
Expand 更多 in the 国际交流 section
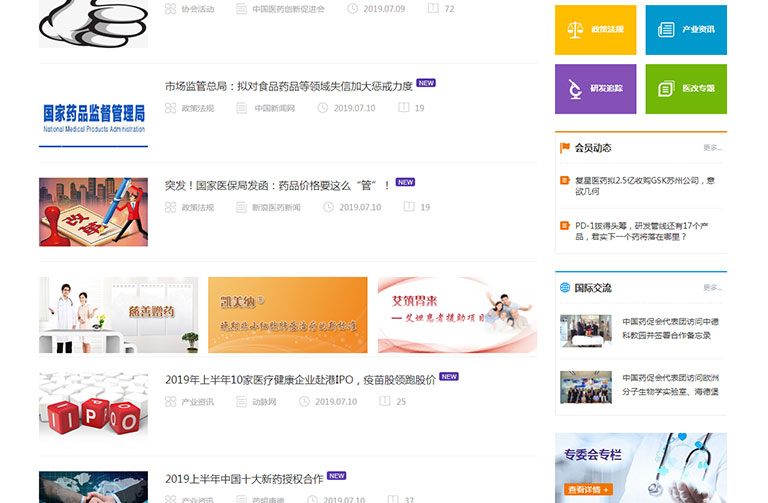pyautogui.click(x=711, y=288)
